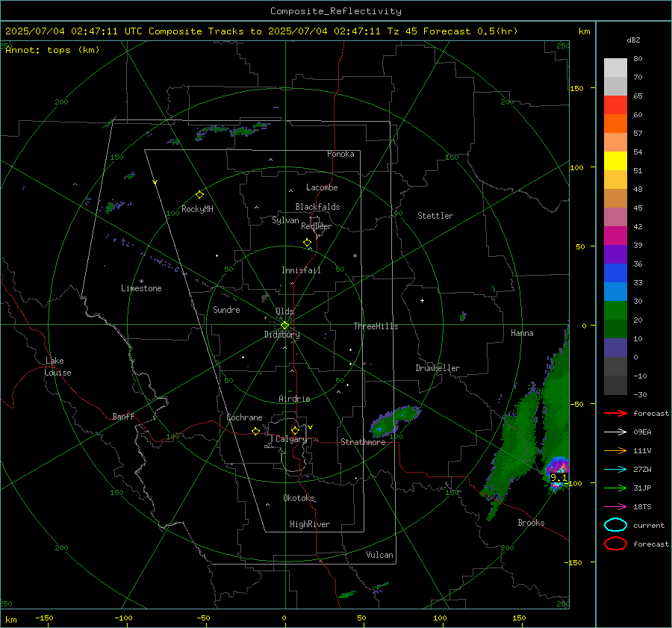Click the Airdrie label
Viewport: 672px width, 628px height.
294,399
